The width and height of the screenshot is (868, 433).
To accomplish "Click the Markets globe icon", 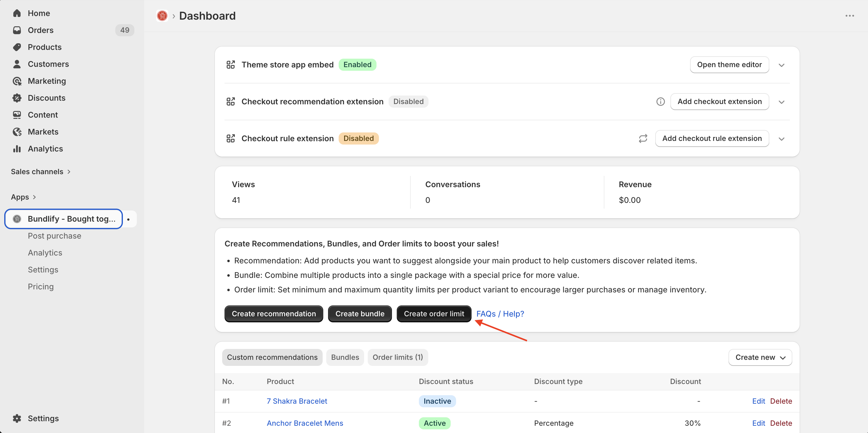I will [x=17, y=132].
